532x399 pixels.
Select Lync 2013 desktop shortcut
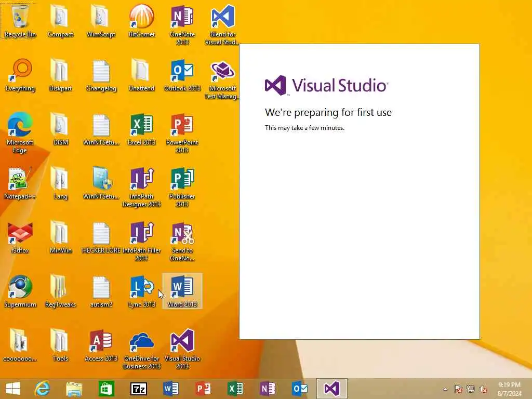142,291
